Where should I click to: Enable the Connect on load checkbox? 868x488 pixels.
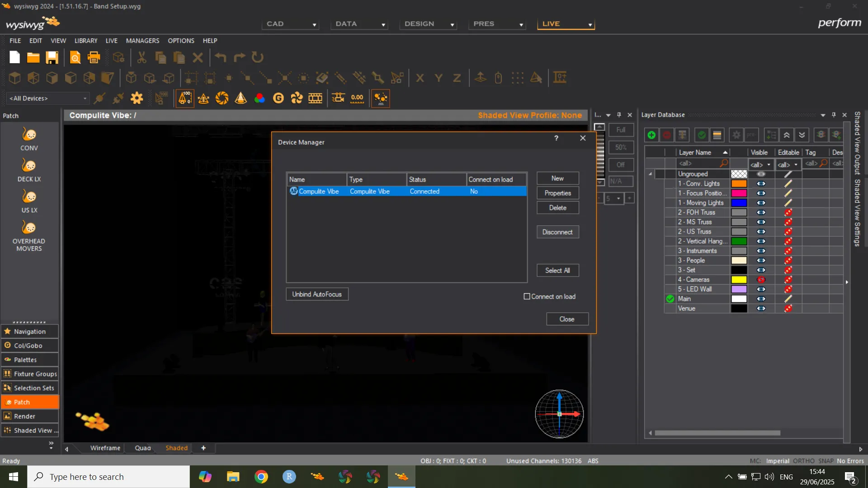(x=527, y=296)
